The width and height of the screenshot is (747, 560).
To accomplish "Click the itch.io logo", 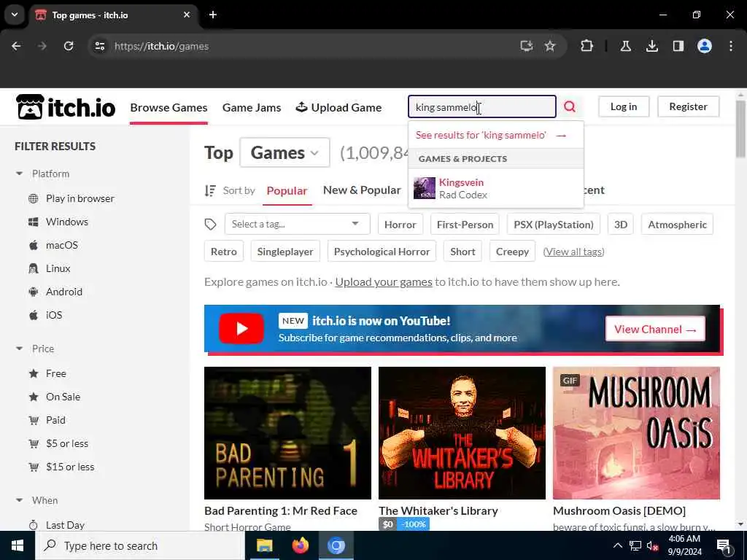I will click(66, 107).
